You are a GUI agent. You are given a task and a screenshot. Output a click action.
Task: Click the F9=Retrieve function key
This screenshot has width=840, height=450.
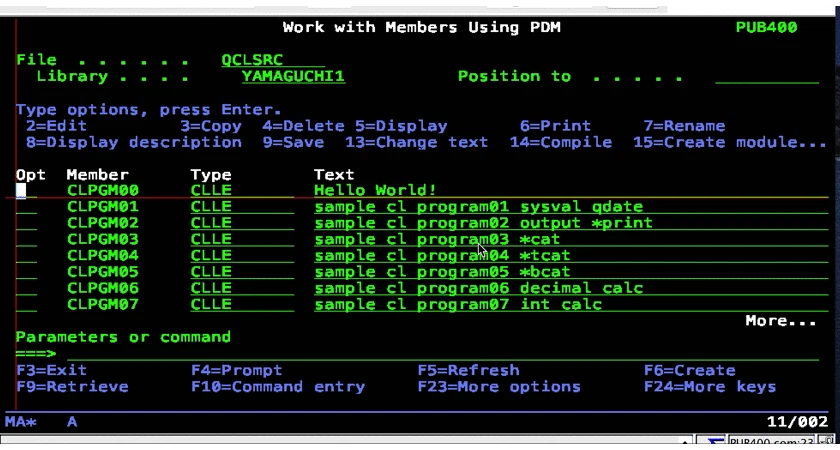pyautogui.click(x=72, y=387)
